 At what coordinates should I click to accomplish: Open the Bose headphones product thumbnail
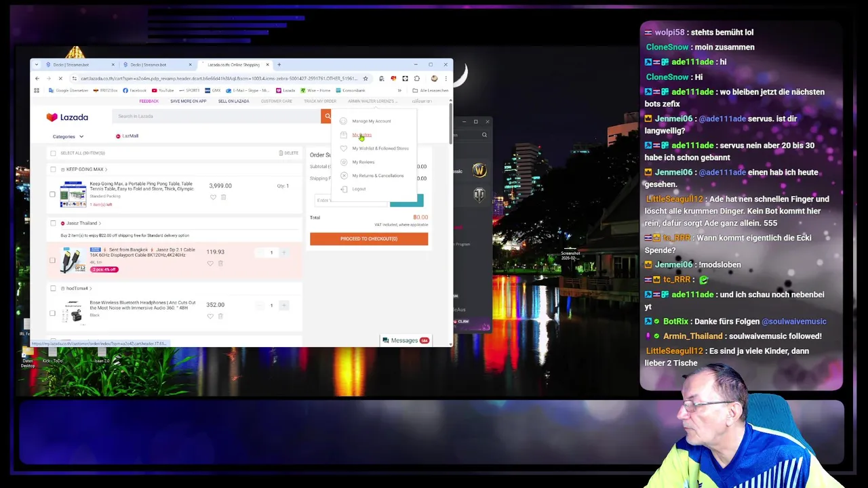73,312
